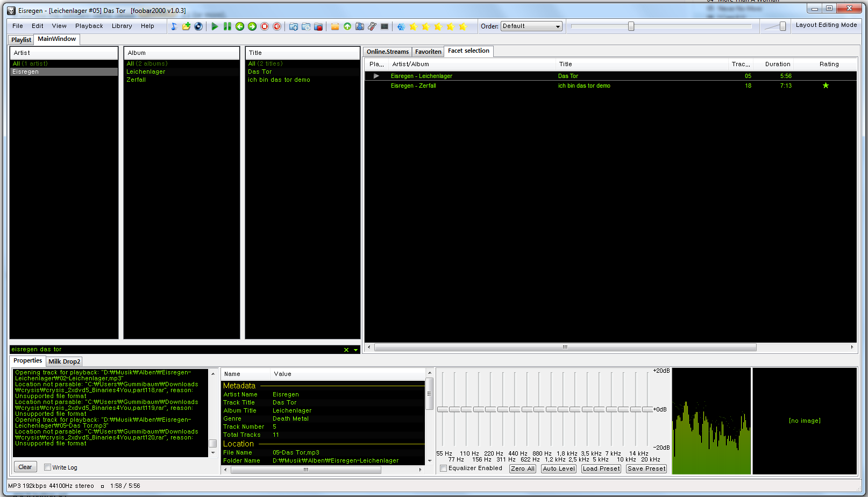Click the green rating star on the Zerfall row
868x497 pixels.
826,86
